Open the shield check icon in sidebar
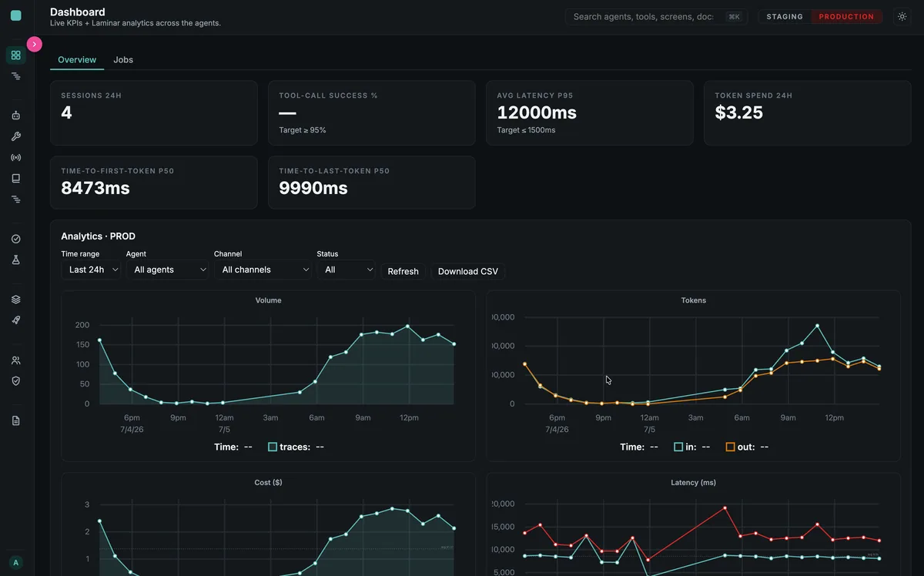Screen dimensions: 924x576 [x=15, y=381]
